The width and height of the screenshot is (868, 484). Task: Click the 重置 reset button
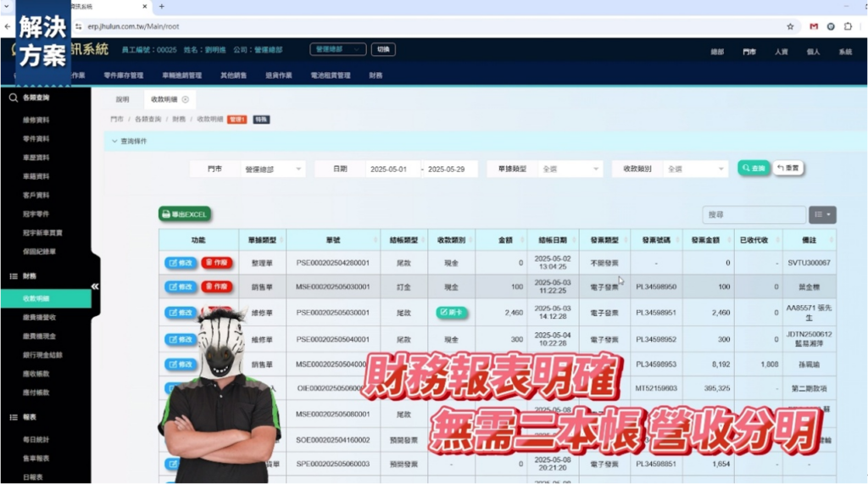(787, 169)
